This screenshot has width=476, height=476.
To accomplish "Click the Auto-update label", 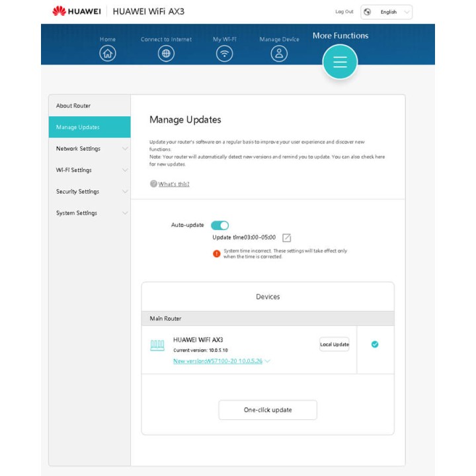I will 187,225.
